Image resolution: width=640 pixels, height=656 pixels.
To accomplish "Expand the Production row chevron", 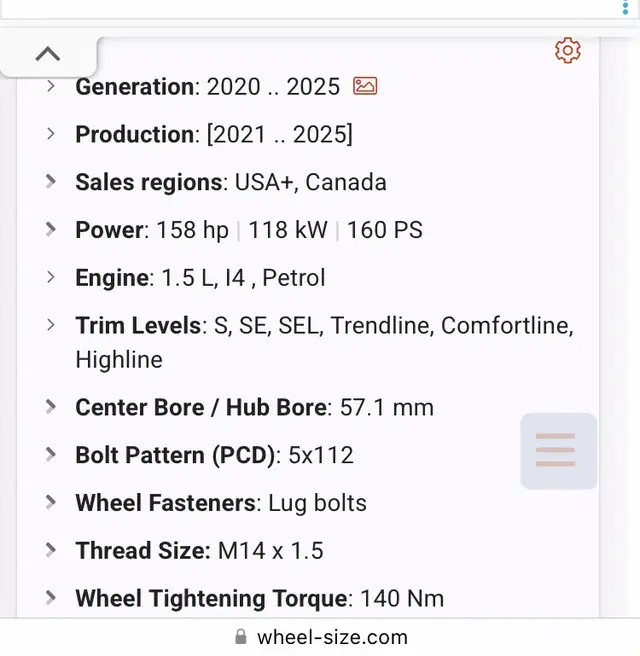I will (x=51, y=134).
